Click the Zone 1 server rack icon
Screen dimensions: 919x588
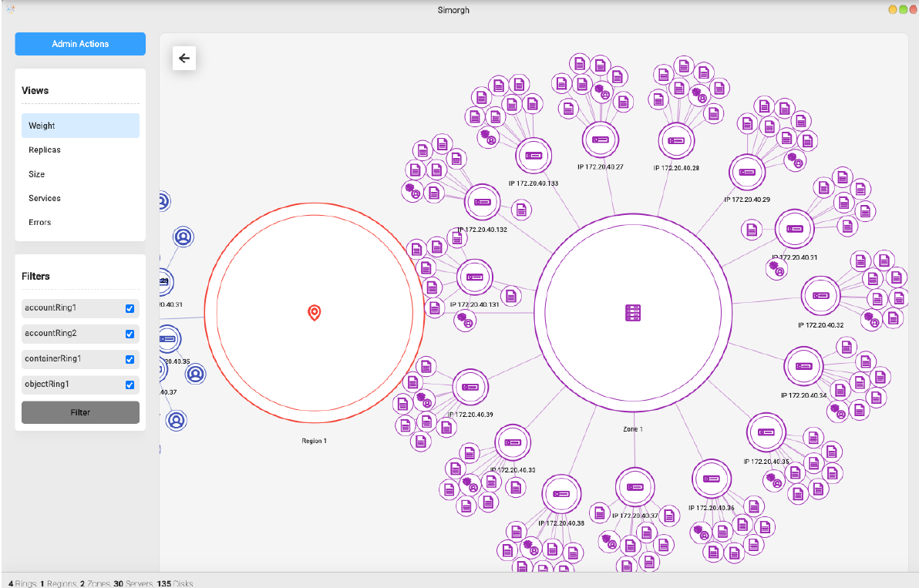[x=633, y=313]
